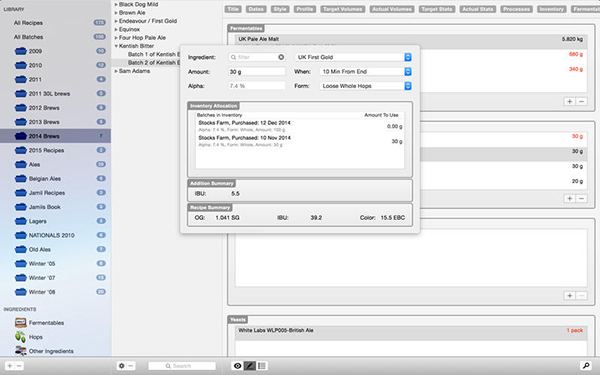Viewport: 600px width, 375px height.
Task: Add library folder with bottom-left plus
Action: (9, 366)
